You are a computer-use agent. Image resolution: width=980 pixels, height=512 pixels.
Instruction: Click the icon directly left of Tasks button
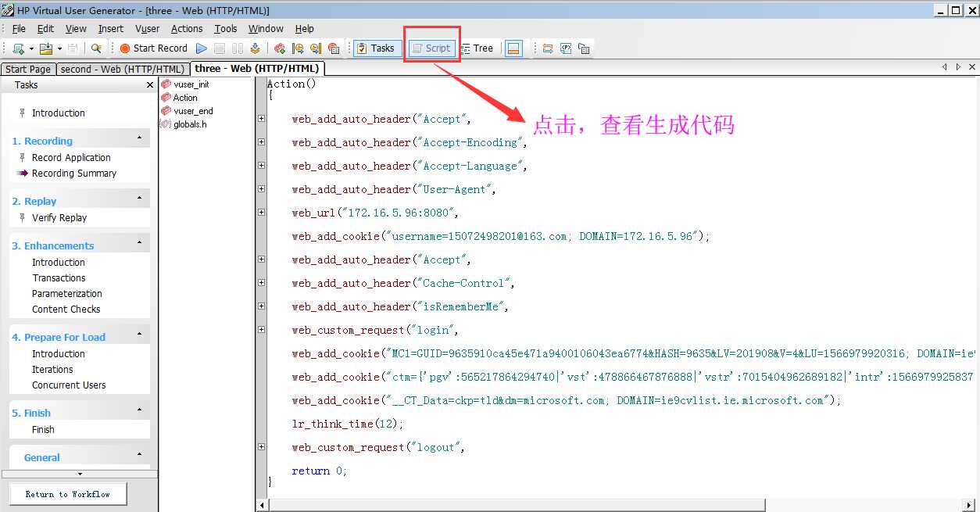(334, 48)
